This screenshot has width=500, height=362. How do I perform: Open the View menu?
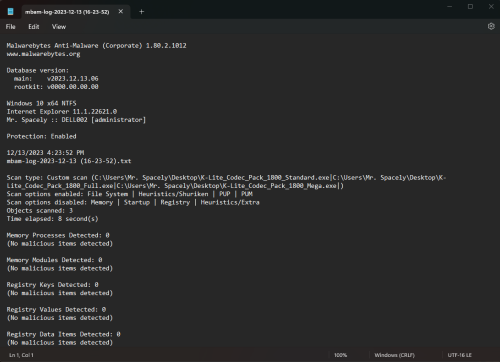pyautogui.click(x=59, y=27)
